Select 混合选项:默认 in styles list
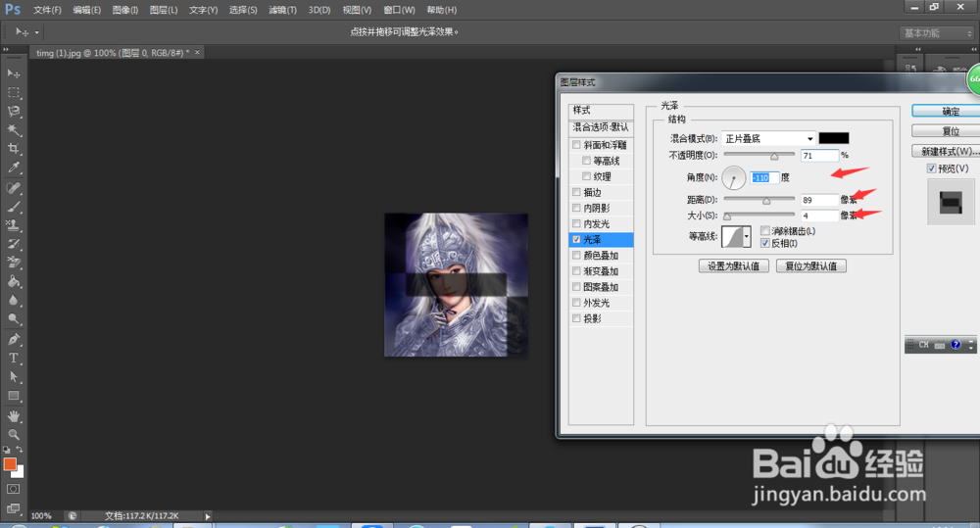 [601, 127]
